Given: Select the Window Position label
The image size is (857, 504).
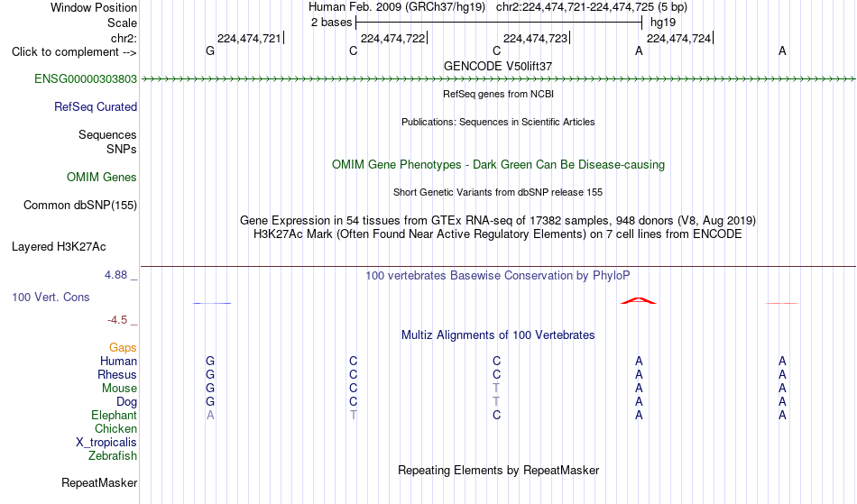Looking at the screenshot, I should 94,7.
